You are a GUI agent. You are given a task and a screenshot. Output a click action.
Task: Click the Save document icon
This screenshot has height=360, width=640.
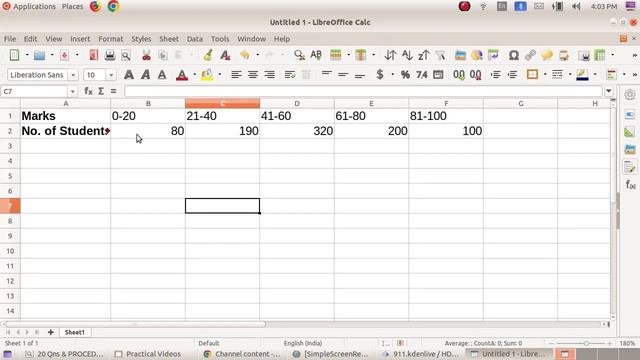pyautogui.click(x=64, y=55)
